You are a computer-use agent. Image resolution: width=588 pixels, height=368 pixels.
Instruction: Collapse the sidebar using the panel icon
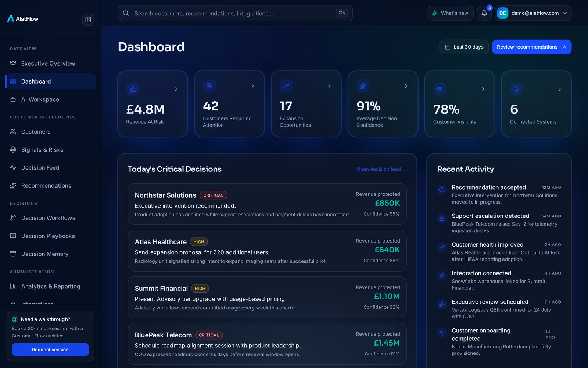[x=88, y=20]
